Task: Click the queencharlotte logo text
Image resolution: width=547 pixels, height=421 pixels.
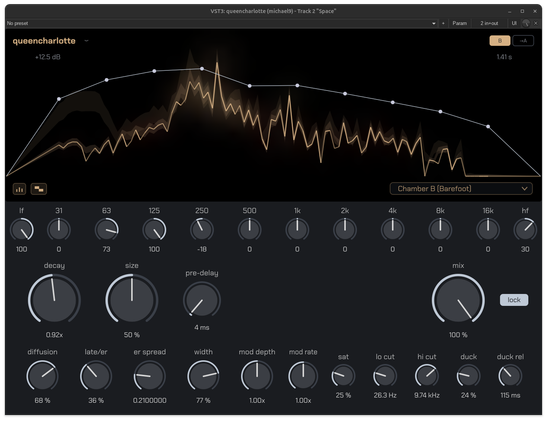Action: click(44, 41)
